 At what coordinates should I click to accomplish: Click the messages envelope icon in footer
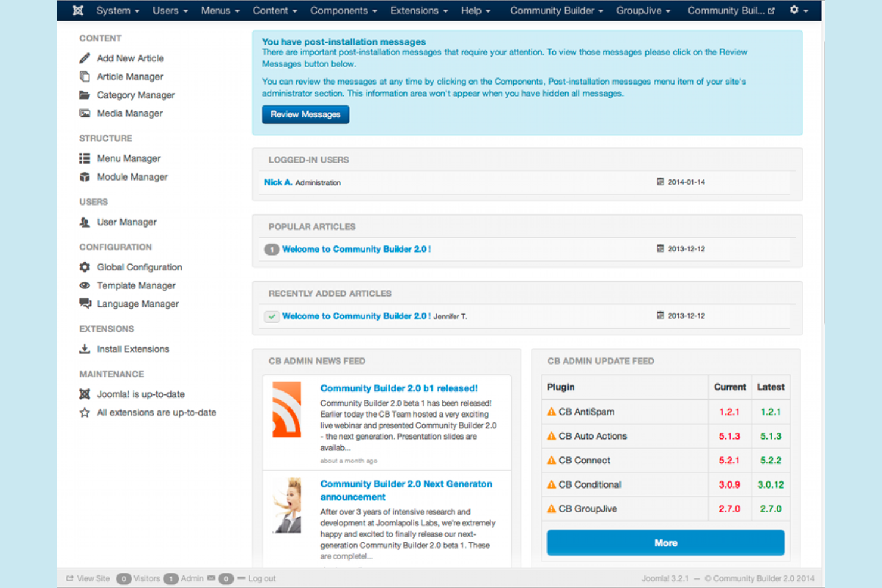coord(211,578)
